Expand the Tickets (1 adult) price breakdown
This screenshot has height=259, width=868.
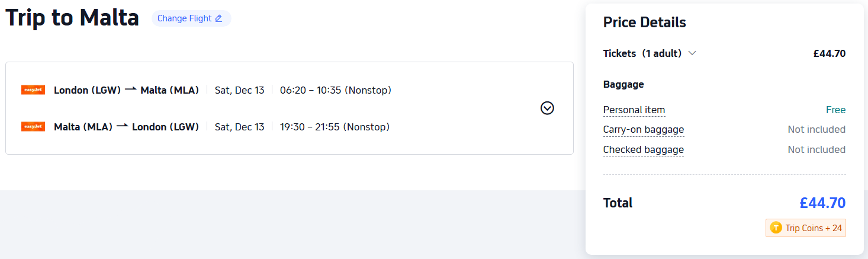(692, 53)
